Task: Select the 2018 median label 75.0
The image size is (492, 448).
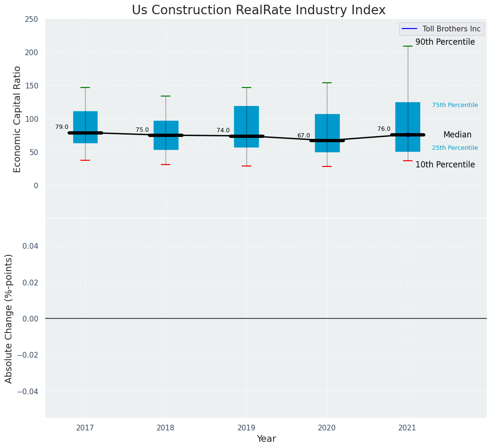Action: [x=142, y=130]
